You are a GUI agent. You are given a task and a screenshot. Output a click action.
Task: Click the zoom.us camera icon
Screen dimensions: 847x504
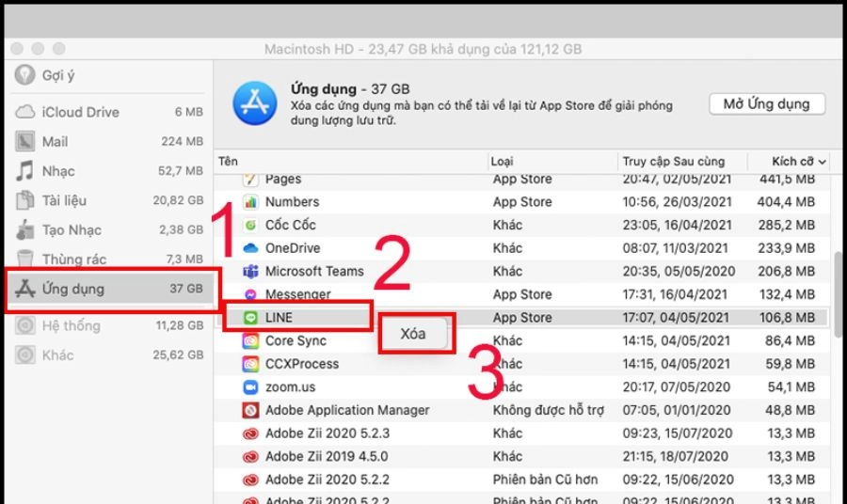tap(250, 386)
